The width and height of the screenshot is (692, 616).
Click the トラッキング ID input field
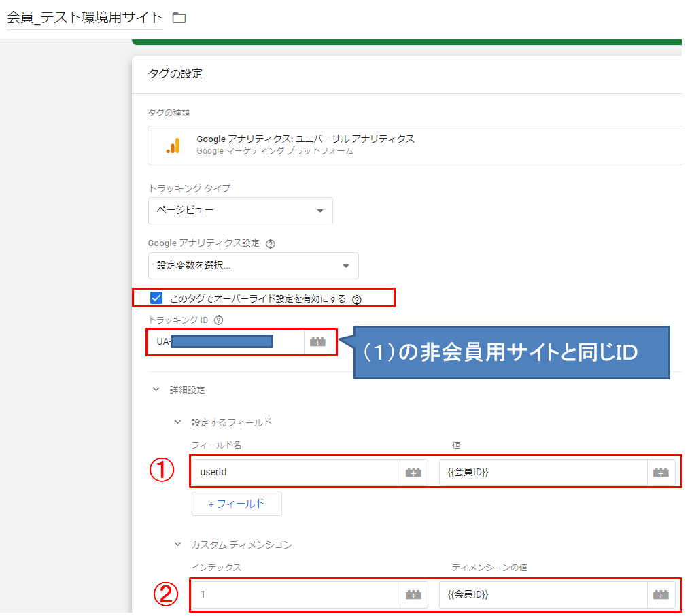pyautogui.click(x=226, y=342)
